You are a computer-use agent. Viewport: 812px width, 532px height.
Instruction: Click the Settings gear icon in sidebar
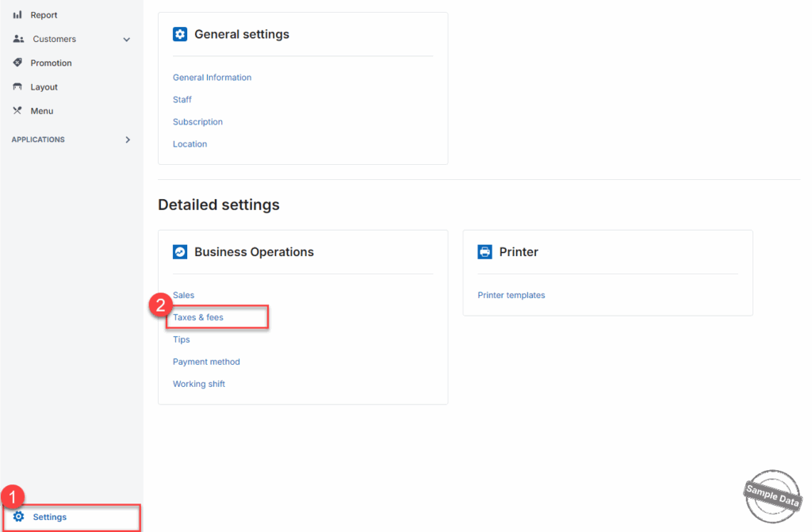coord(18,517)
